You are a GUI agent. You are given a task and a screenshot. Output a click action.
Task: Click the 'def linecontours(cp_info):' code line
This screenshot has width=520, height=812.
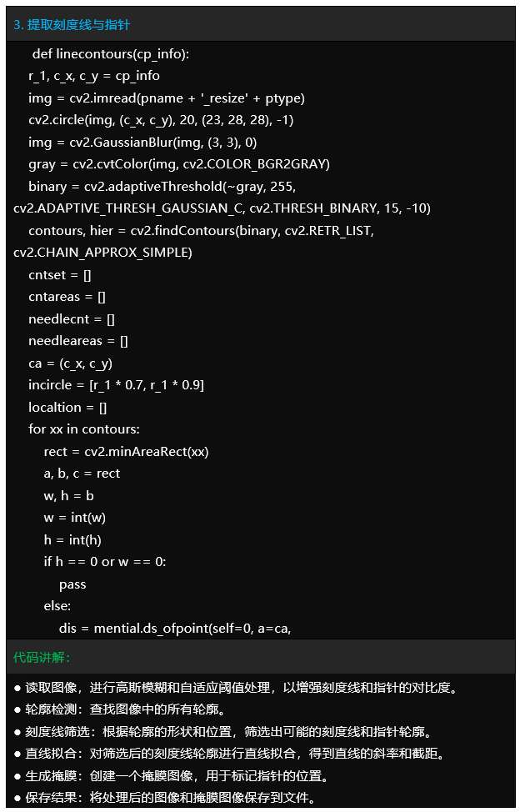pyautogui.click(x=111, y=54)
